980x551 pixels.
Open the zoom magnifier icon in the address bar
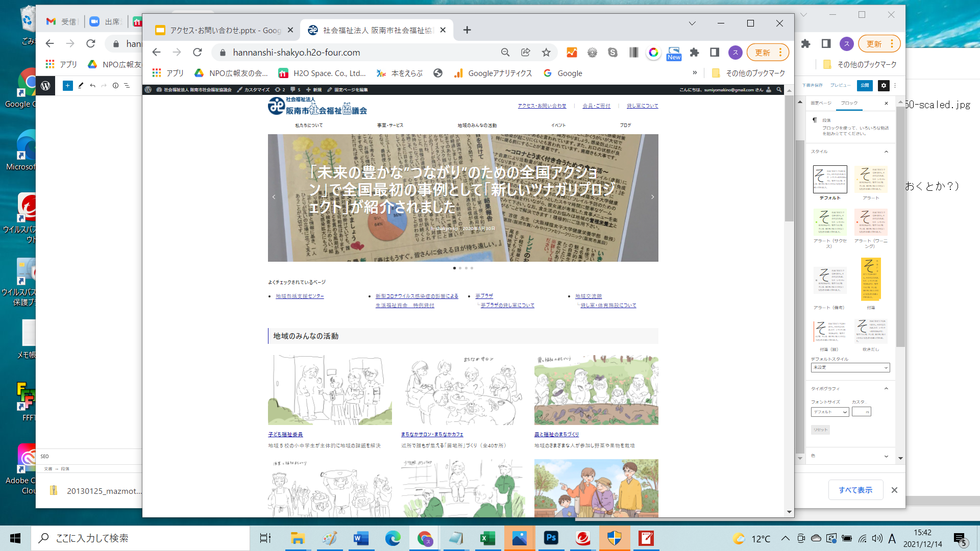click(x=505, y=53)
